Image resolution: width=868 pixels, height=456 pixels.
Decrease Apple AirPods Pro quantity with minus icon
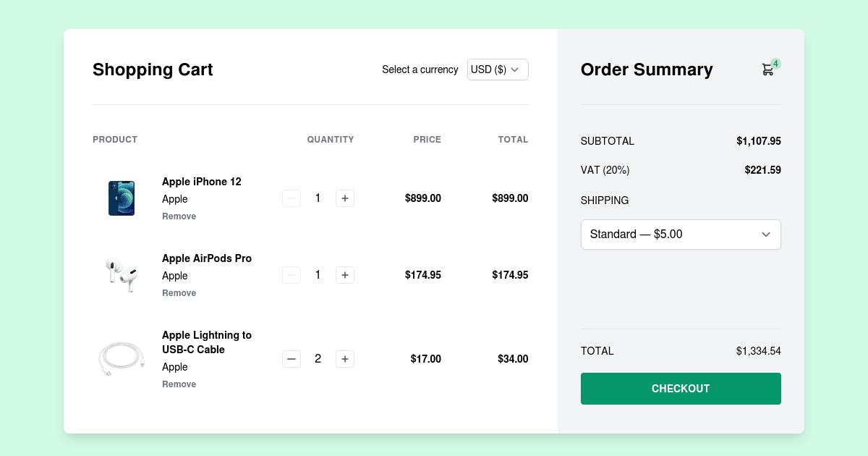tap(292, 274)
